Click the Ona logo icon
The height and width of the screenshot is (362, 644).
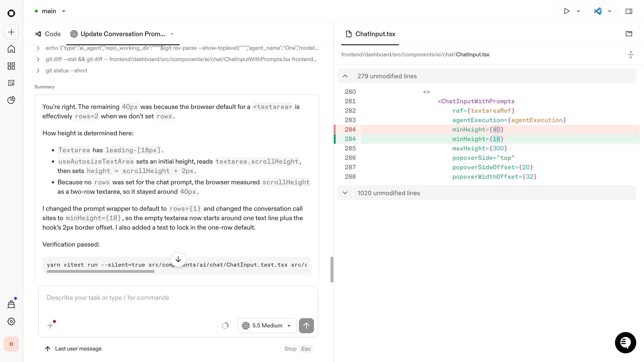tap(11, 13)
